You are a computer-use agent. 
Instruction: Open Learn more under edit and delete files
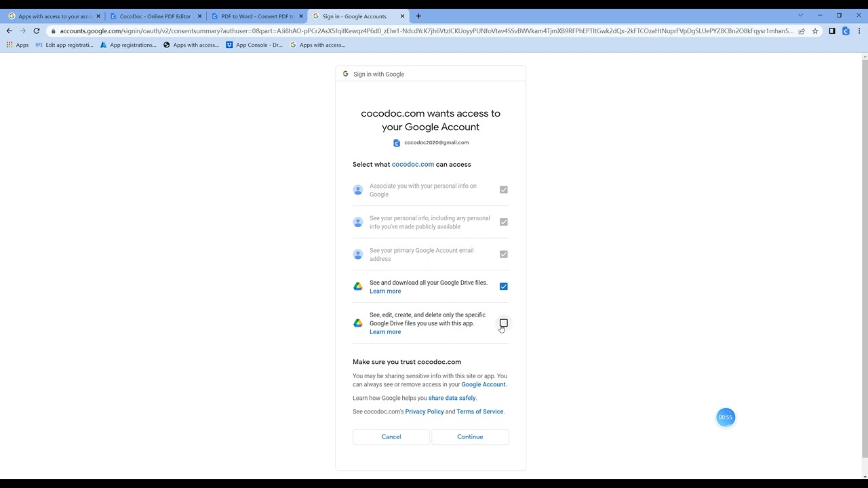point(385,332)
